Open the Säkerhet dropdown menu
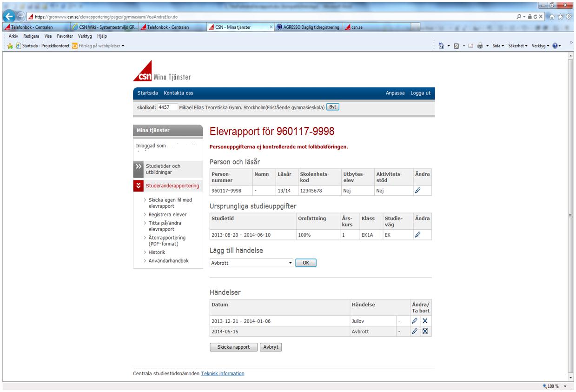 [517, 46]
